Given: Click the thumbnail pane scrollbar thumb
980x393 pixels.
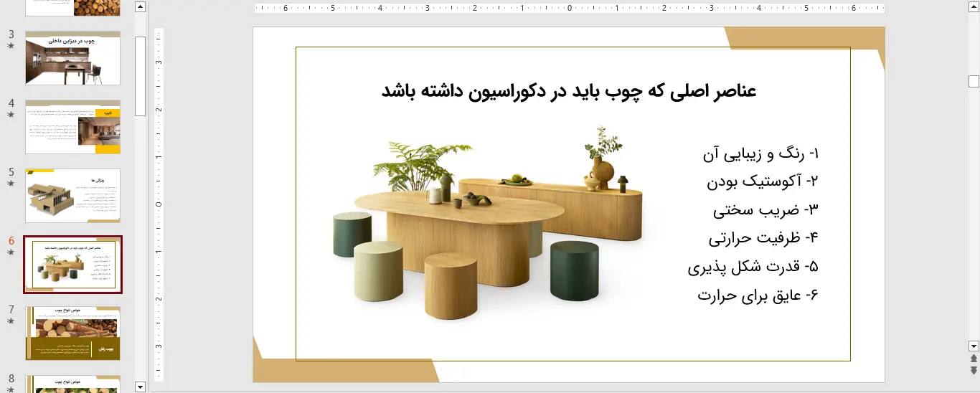Looking at the screenshot, I should pyautogui.click(x=140, y=75).
